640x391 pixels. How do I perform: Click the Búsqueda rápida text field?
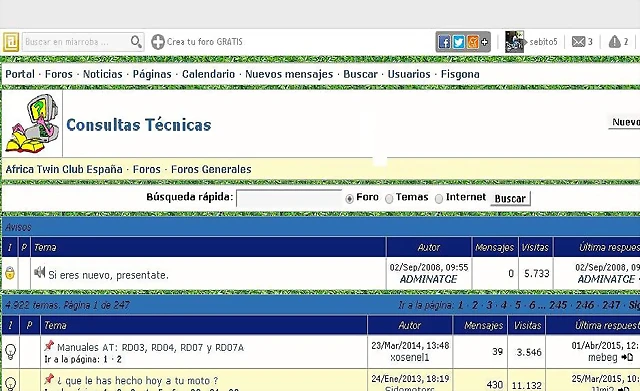point(289,199)
